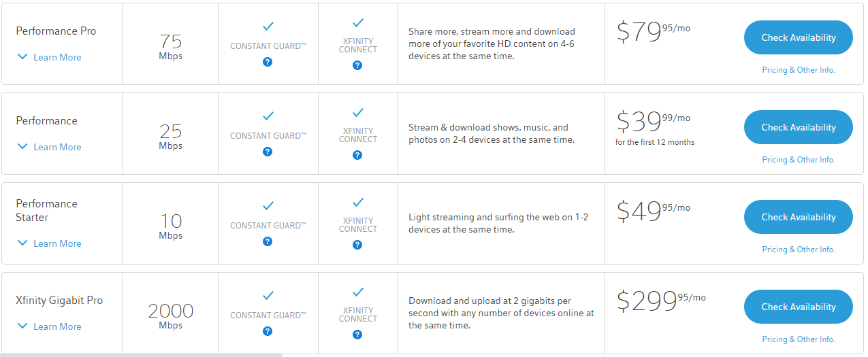Viewport: 868px width, 357px height.
Task: Show Constant Guard info for Performance Starter
Action: coord(268,241)
